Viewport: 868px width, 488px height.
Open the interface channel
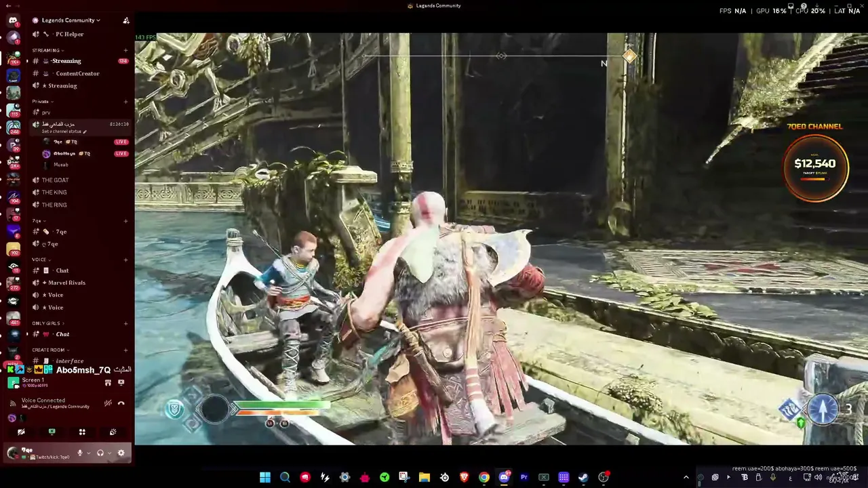coord(81,361)
